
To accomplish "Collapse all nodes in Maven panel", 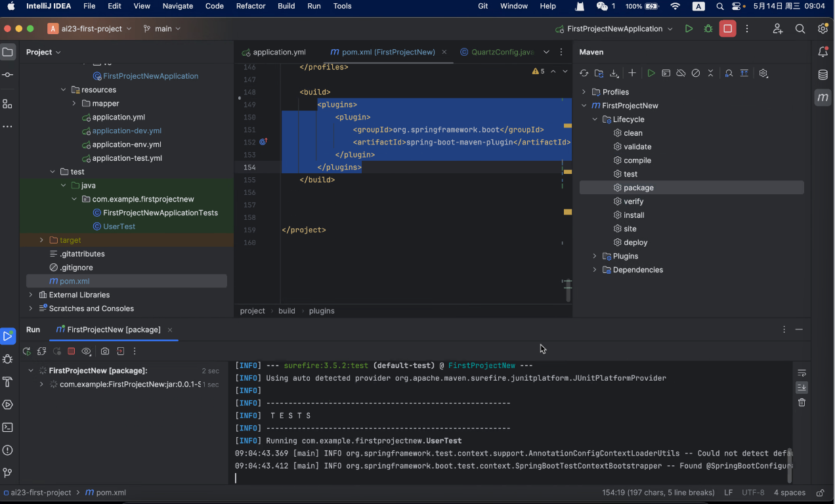I will [x=710, y=73].
